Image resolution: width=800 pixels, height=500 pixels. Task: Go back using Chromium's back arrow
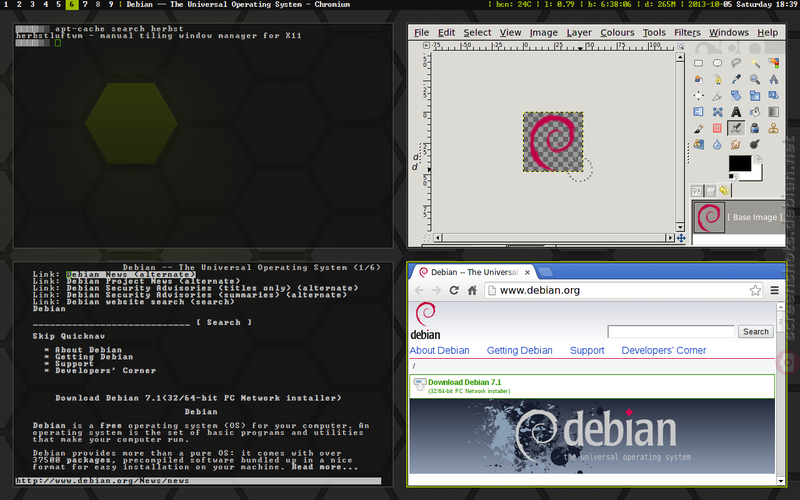tap(419, 290)
